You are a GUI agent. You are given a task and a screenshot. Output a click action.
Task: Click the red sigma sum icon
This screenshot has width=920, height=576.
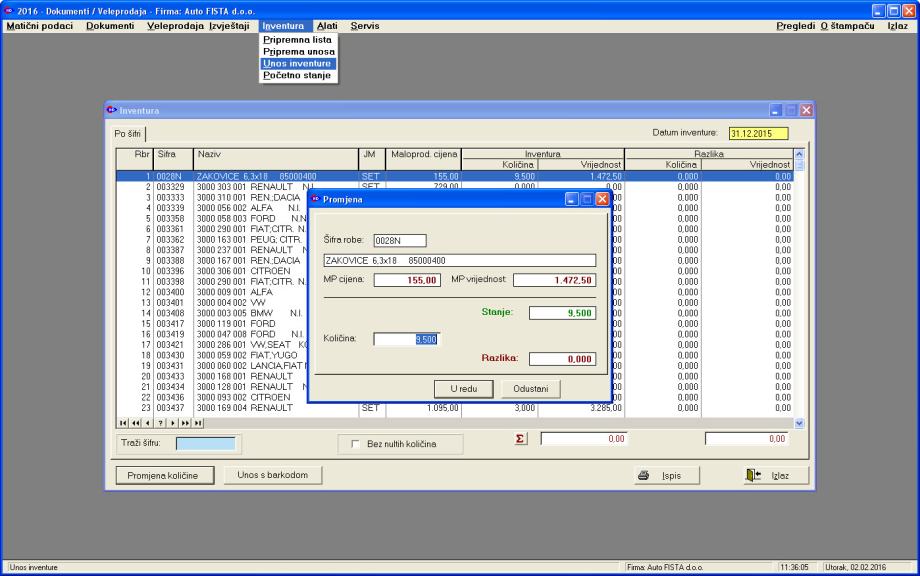point(520,438)
